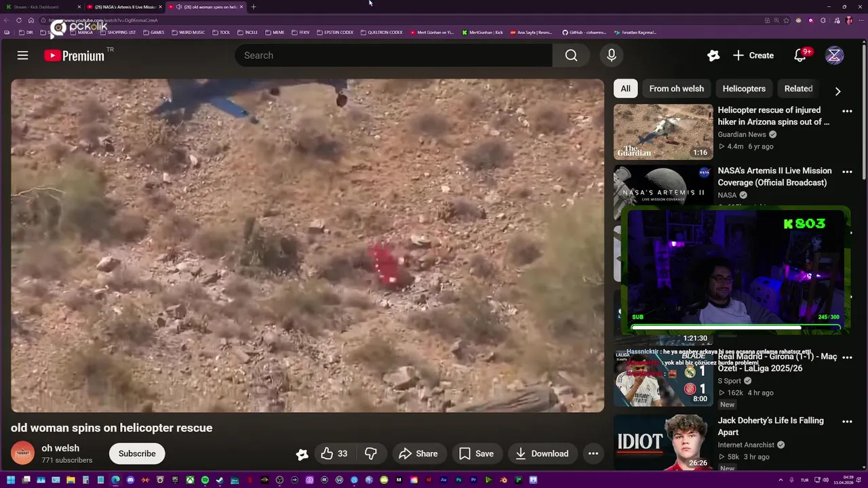Open Jack Doherty's Life Is Falling Apart title
This screenshot has height=488, width=868.
(x=771, y=426)
